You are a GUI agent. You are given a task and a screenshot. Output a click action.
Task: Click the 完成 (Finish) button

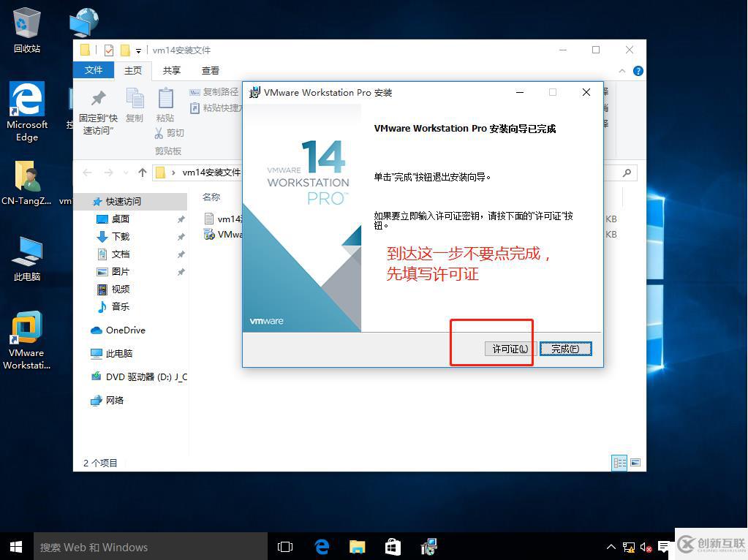(x=565, y=349)
